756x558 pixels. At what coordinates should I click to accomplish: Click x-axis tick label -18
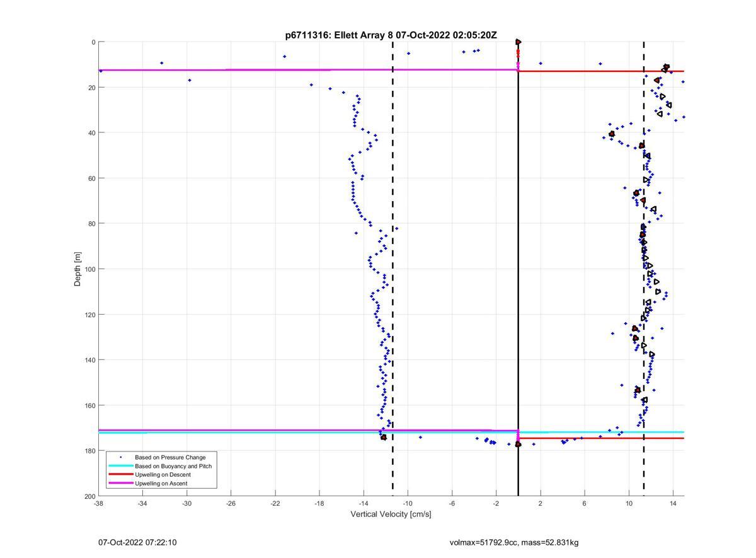coord(319,503)
